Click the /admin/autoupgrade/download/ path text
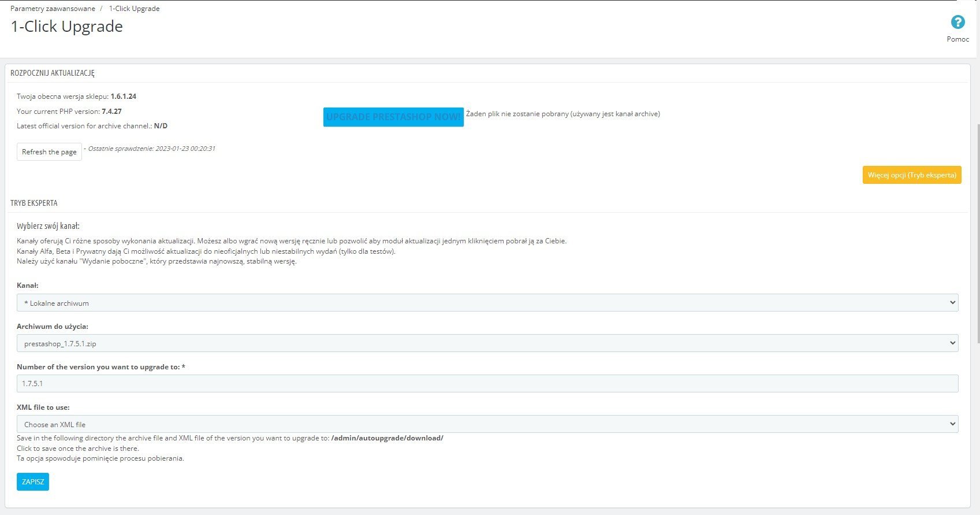This screenshot has width=980, height=515. [387, 438]
